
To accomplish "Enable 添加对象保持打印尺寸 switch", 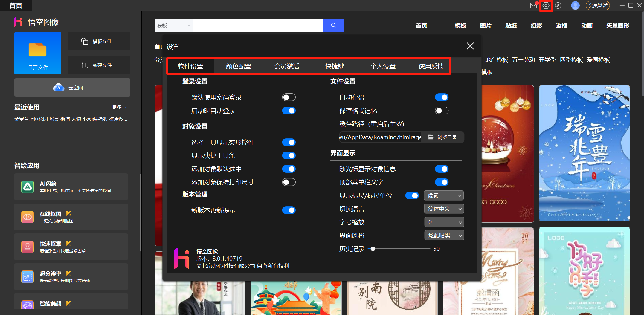I will [289, 182].
